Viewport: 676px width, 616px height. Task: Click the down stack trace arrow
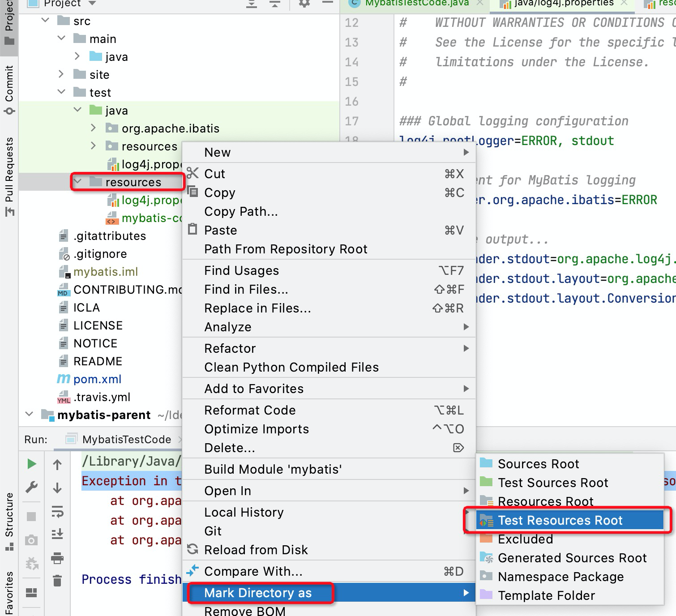point(57,488)
